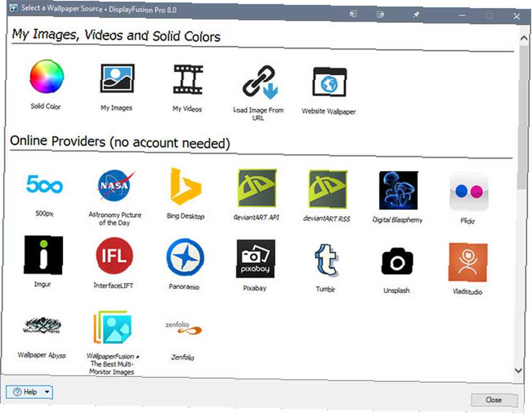The height and width of the screenshot is (414, 532).
Task: Click the pin window title bar button
Action: coord(416,14)
